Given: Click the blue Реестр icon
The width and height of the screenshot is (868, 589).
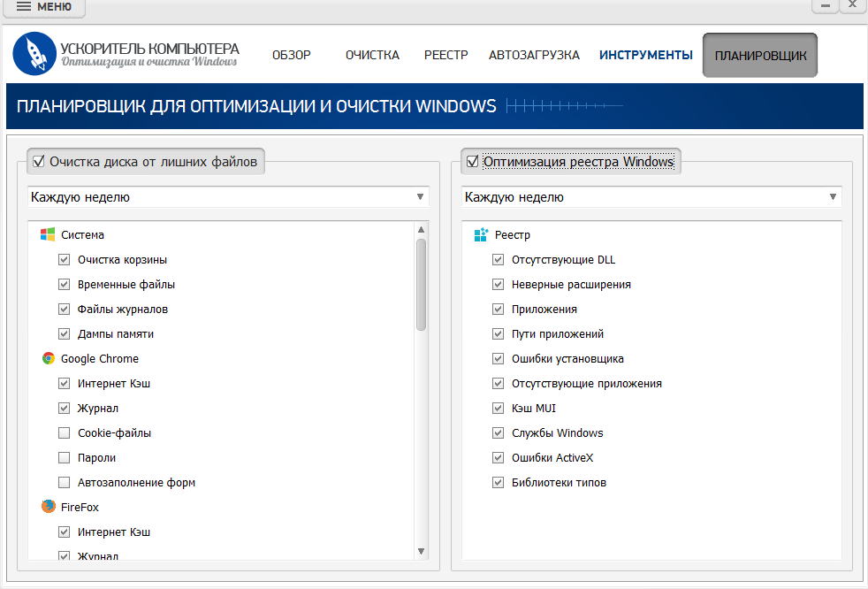Looking at the screenshot, I should click(x=481, y=234).
